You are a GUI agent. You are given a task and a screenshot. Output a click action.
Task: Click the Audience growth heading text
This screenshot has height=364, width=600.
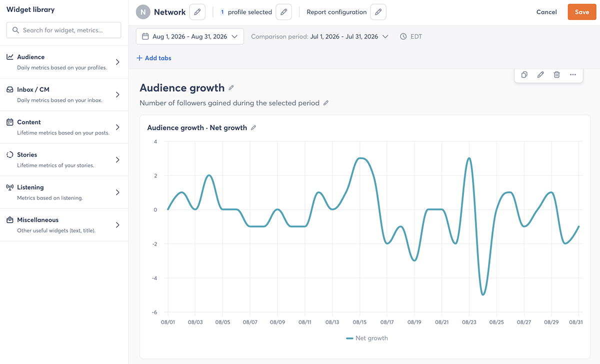pos(182,88)
